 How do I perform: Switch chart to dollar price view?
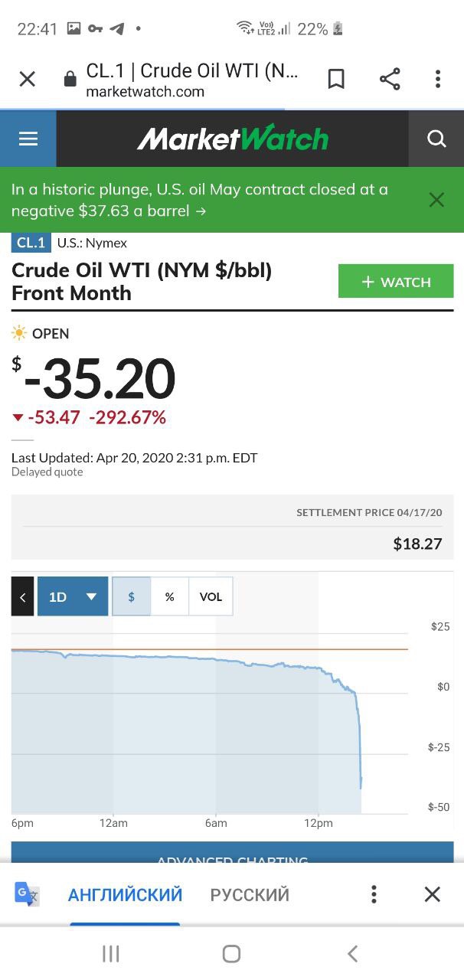132,596
